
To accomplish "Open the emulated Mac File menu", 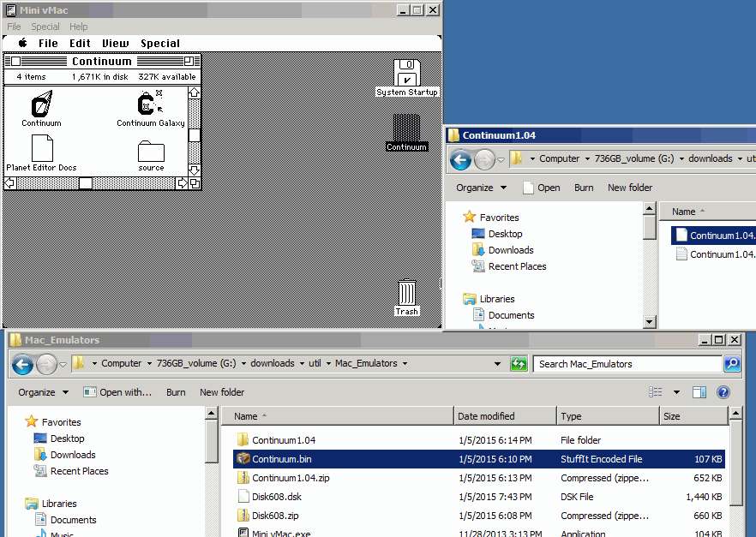I will coord(48,43).
